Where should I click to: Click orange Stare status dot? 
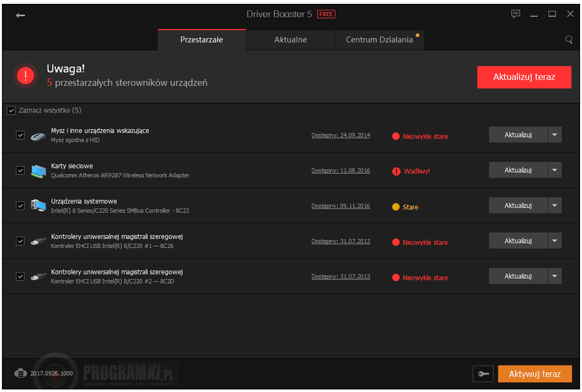click(x=396, y=207)
